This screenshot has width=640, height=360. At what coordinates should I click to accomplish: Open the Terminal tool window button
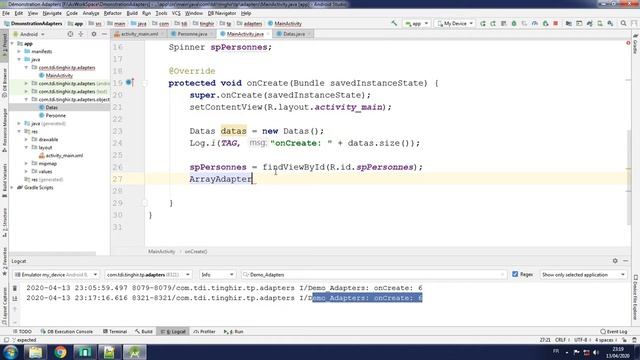click(x=115, y=331)
